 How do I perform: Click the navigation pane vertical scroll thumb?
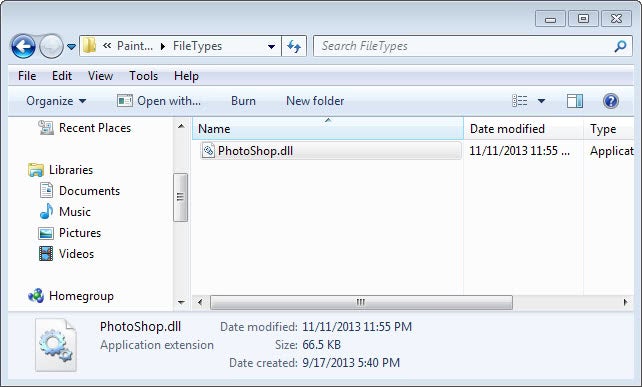pyautogui.click(x=181, y=197)
